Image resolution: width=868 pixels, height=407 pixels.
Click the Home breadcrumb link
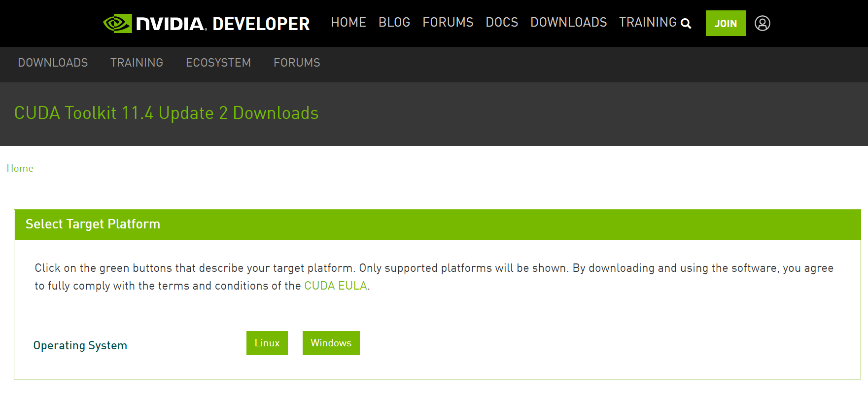pos(20,168)
